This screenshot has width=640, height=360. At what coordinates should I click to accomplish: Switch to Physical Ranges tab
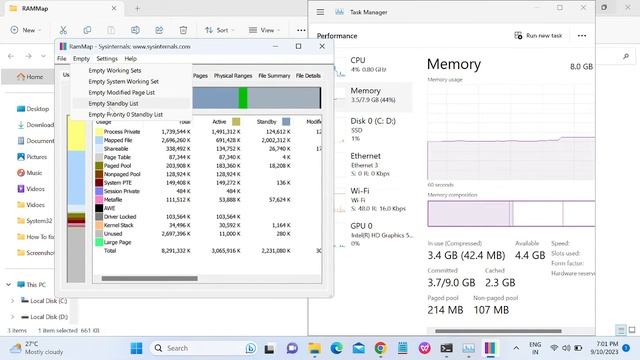[x=233, y=76]
